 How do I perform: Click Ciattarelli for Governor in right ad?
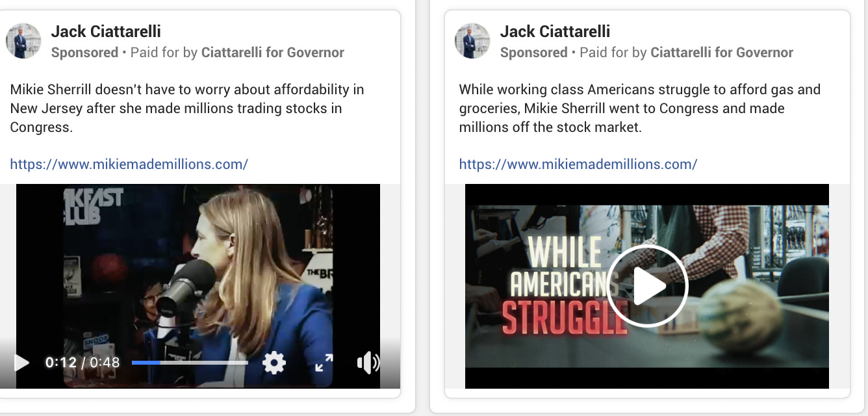coord(722,53)
